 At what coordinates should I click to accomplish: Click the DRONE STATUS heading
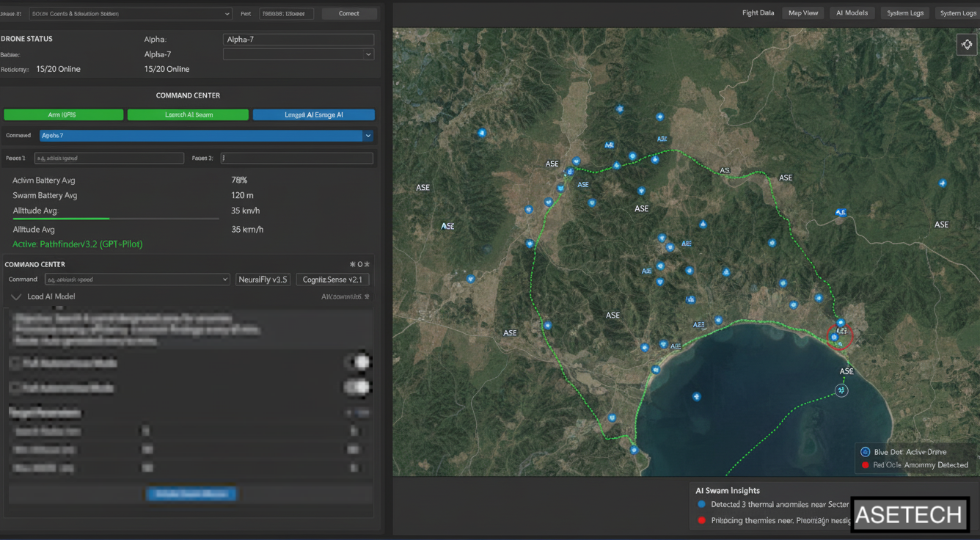tap(26, 39)
